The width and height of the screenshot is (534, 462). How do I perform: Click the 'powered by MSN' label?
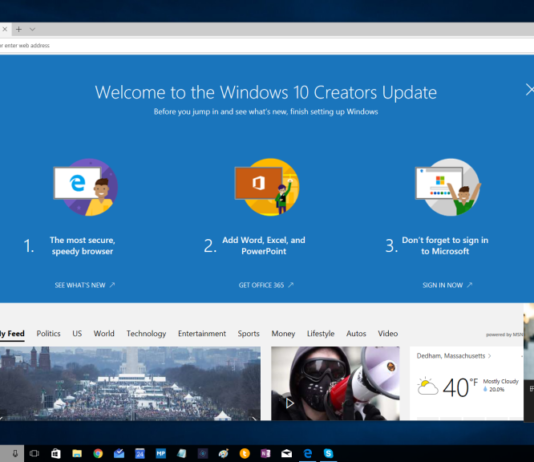(504, 335)
